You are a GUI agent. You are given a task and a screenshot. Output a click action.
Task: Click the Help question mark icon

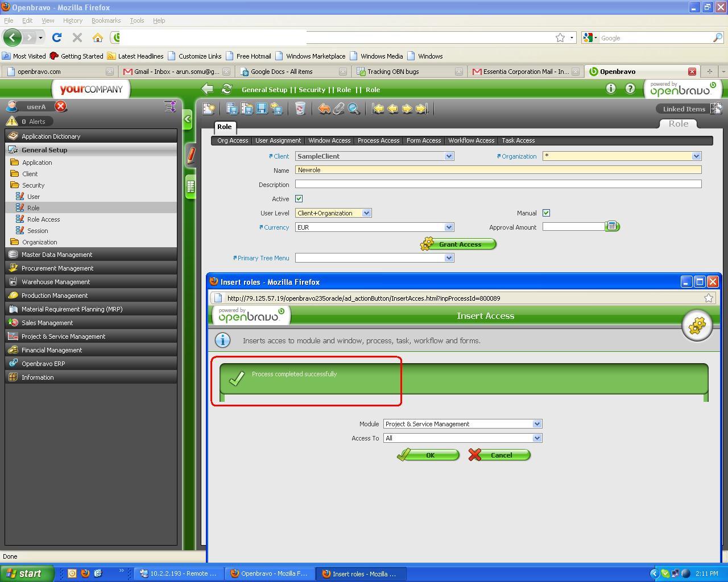click(x=630, y=89)
